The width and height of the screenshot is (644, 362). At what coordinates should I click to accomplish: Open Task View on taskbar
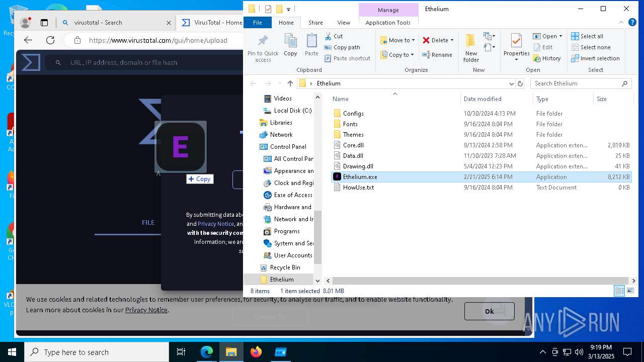point(181,352)
